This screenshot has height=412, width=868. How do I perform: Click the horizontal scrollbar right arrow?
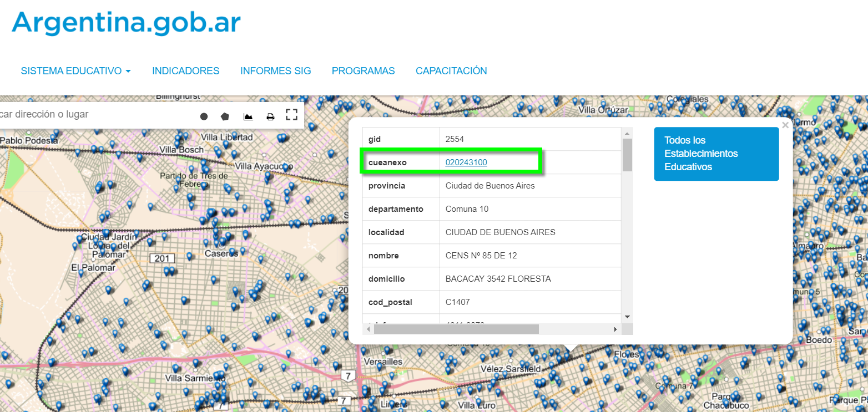[615, 329]
